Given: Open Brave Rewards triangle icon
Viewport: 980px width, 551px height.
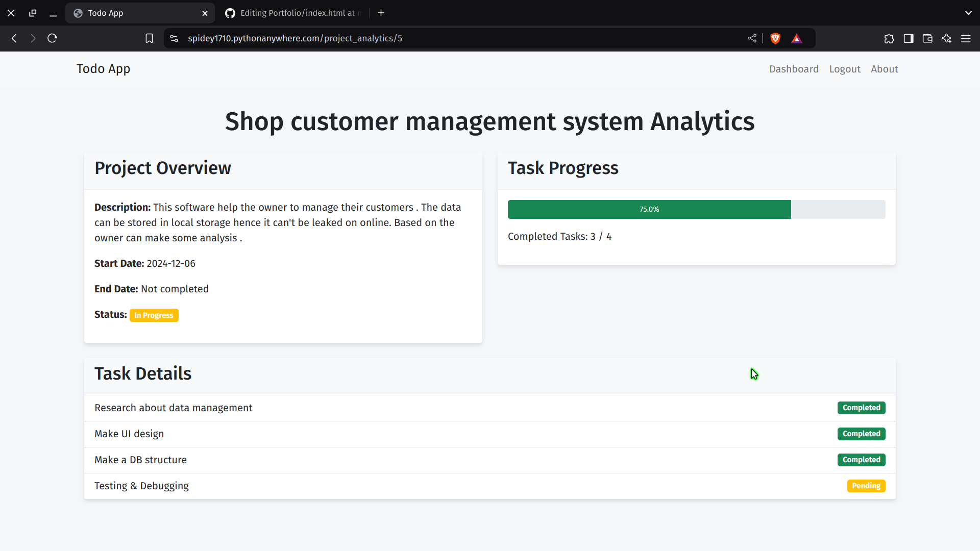Looking at the screenshot, I should 797,38.
